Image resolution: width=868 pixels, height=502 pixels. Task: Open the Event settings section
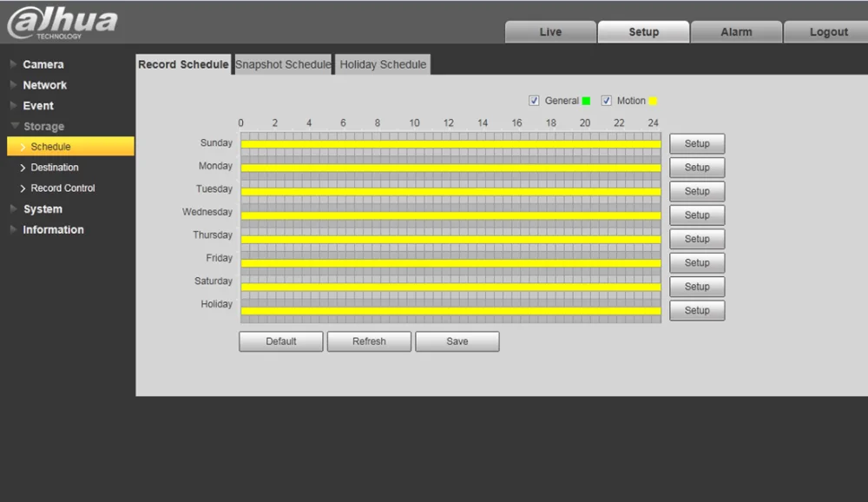(38, 105)
